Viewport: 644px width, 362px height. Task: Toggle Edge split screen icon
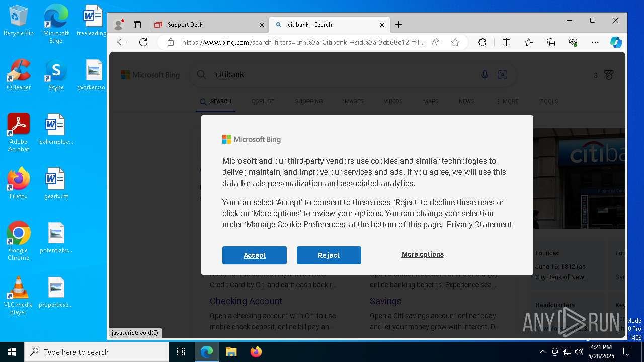(x=507, y=42)
